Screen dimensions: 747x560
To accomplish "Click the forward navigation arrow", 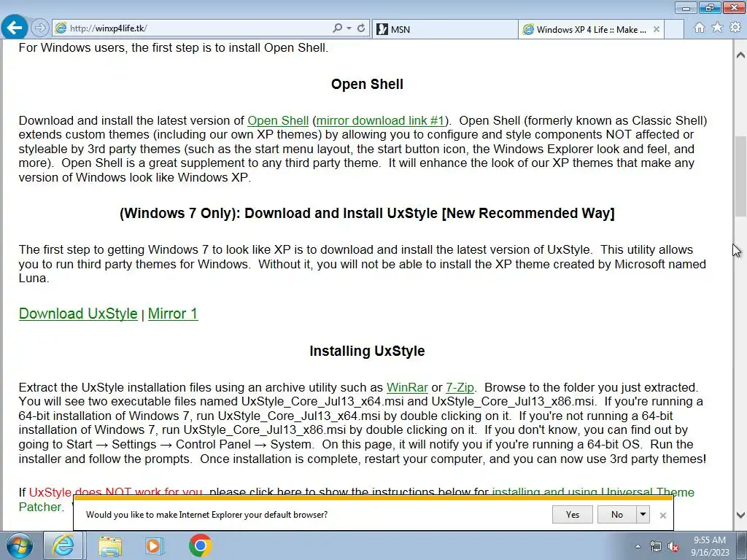I will 40,28.
